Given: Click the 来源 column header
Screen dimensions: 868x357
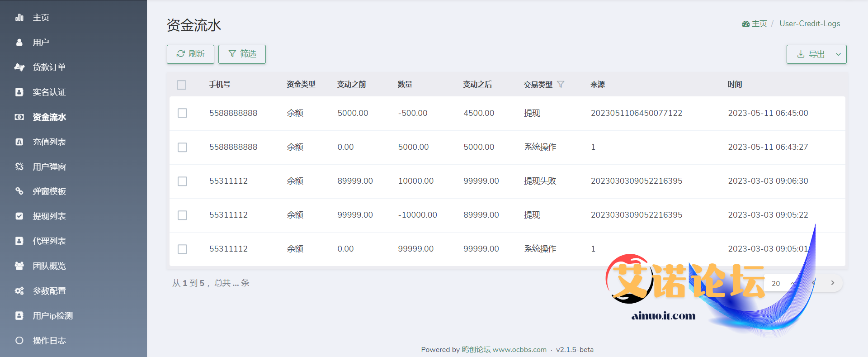Looking at the screenshot, I should click(598, 85).
